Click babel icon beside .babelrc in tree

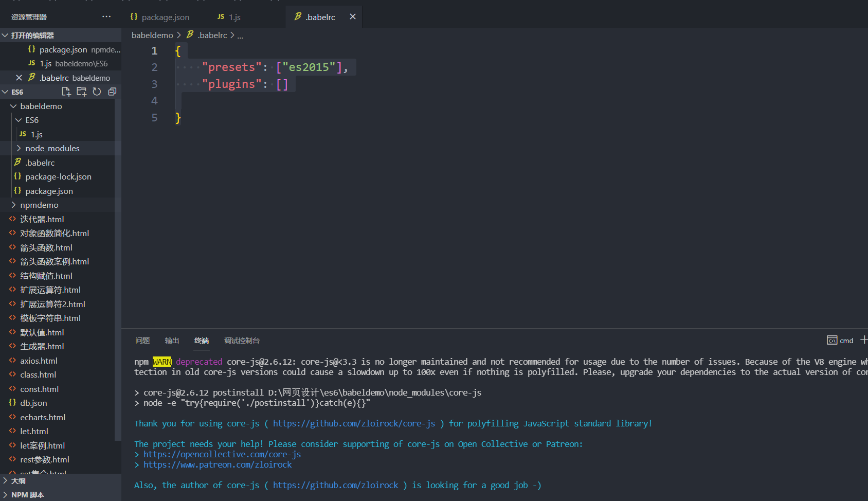point(17,162)
